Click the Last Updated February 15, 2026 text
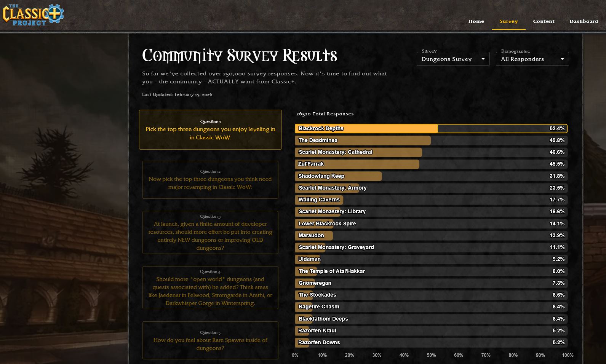The height and width of the screenshot is (364, 606). (177, 94)
